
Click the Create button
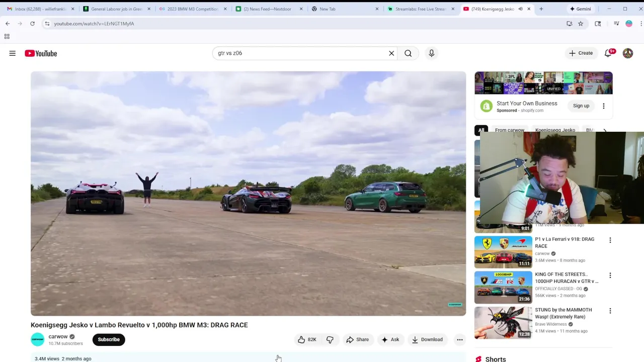[581, 53]
